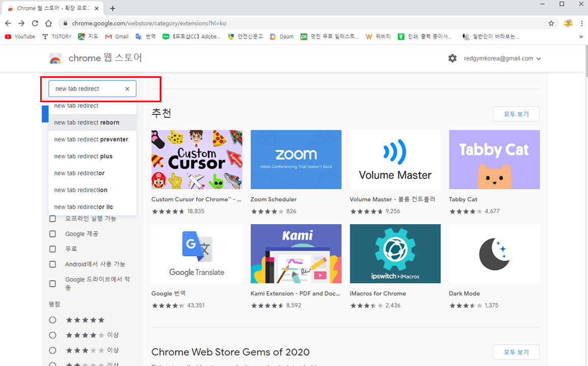The image size is (588, 366).
Task: Open the iMacros for Chrome thumbnail
Action: coord(395,254)
